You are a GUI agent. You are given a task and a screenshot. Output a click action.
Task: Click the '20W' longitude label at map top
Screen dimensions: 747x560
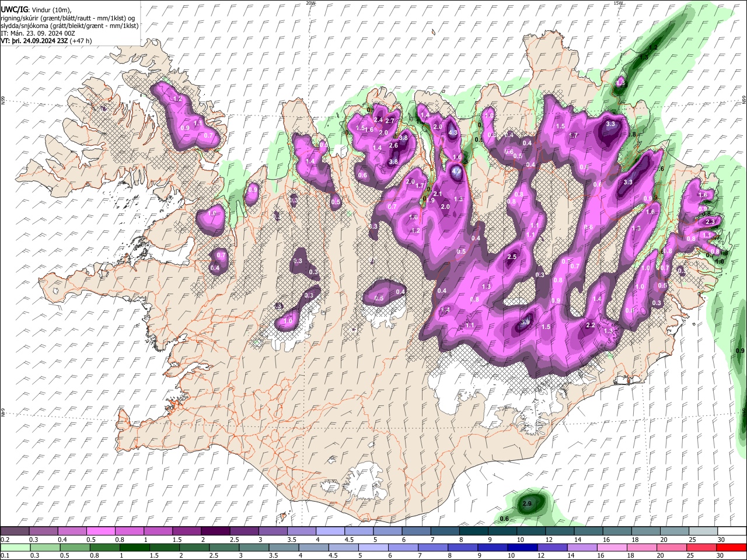(x=310, y=3)
